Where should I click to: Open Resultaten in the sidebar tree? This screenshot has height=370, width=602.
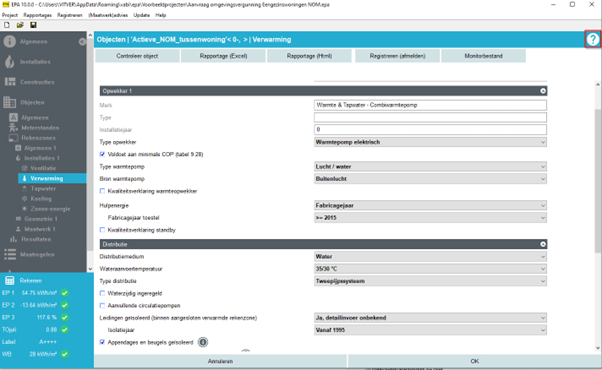[36, 239]
